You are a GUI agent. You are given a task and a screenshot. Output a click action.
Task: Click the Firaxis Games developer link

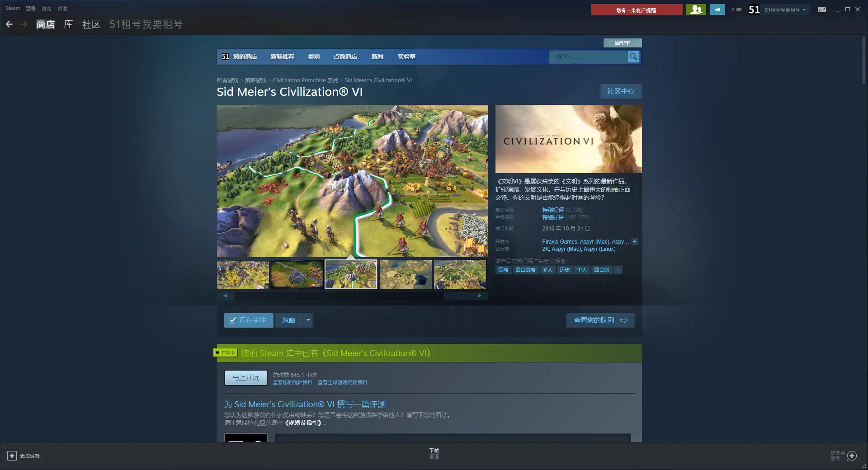pos(560,242)
